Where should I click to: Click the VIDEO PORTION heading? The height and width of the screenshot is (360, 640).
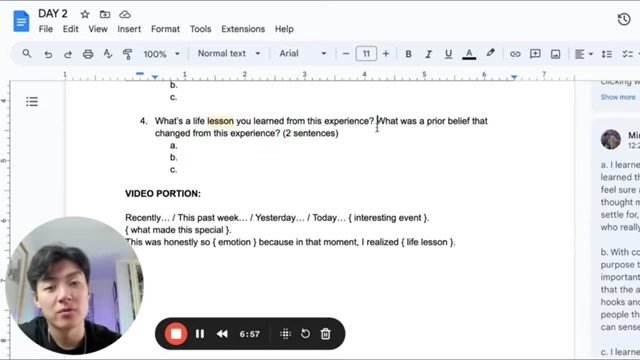click(x=163, y=193)
